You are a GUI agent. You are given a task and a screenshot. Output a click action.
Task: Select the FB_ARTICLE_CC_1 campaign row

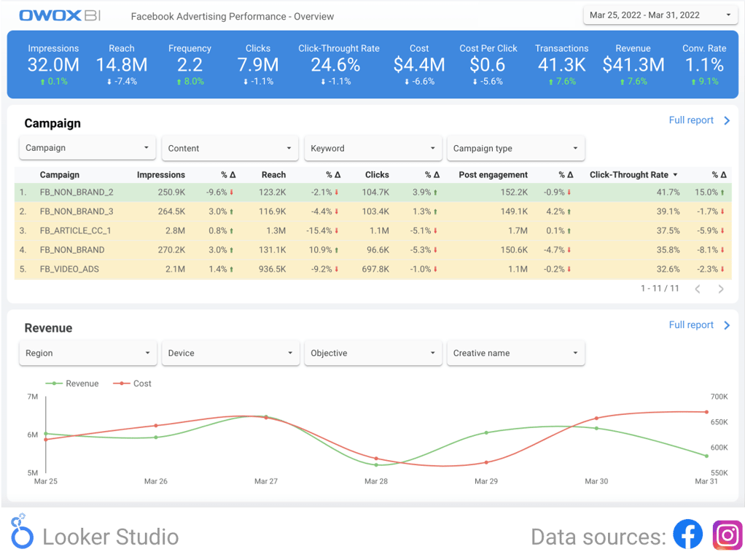pos(373,230)
